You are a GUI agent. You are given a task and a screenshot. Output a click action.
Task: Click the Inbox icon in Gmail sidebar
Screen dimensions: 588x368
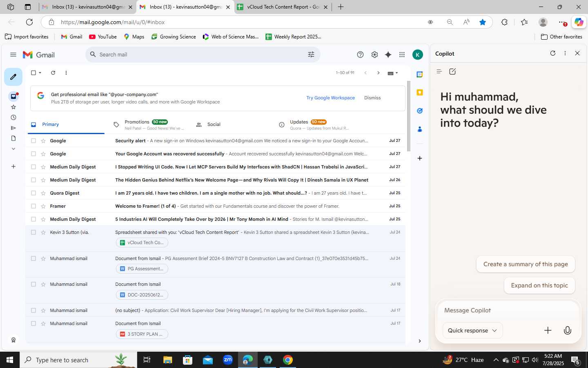(x=13, y=96)
